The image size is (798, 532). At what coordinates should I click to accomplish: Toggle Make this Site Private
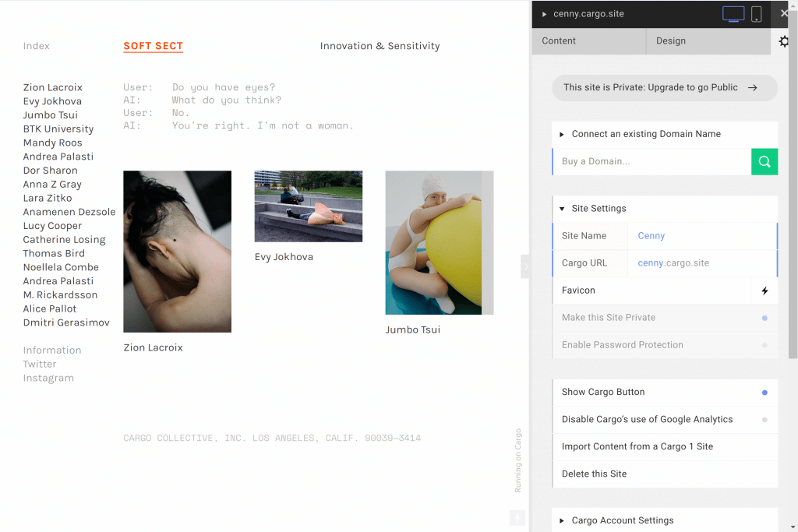point(764,318)
